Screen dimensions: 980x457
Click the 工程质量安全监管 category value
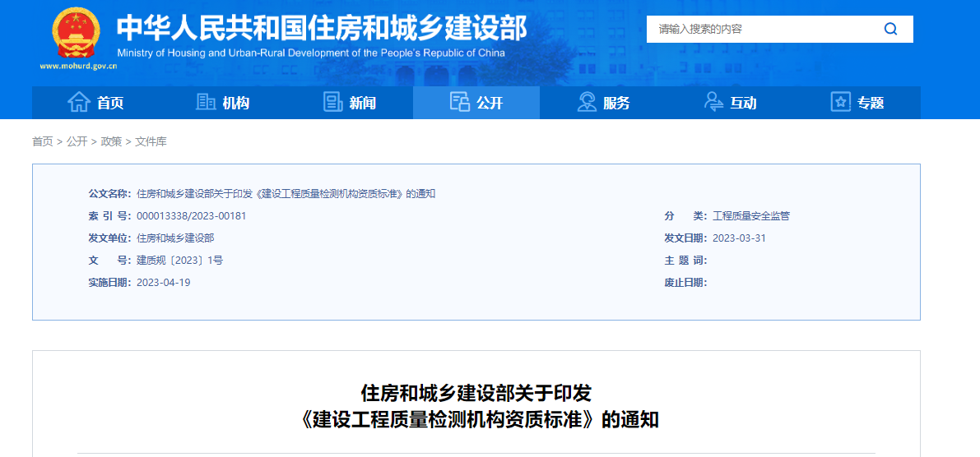[x=750, y=216]
